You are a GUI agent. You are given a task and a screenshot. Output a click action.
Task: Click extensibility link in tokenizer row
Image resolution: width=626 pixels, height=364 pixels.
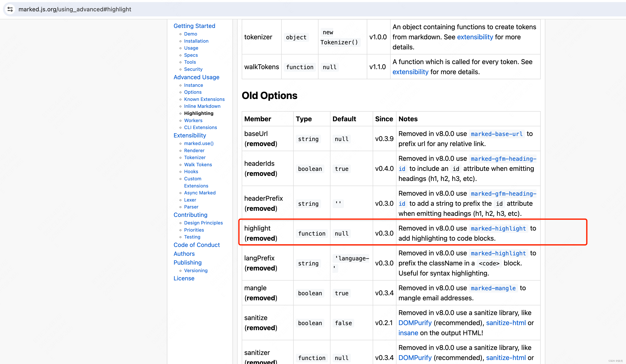coord(475,37)
